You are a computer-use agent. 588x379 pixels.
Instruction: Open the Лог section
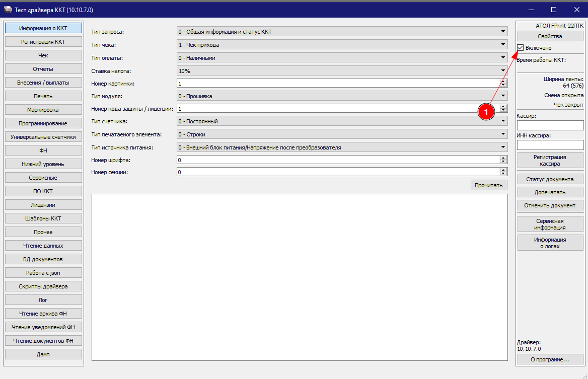43,300
